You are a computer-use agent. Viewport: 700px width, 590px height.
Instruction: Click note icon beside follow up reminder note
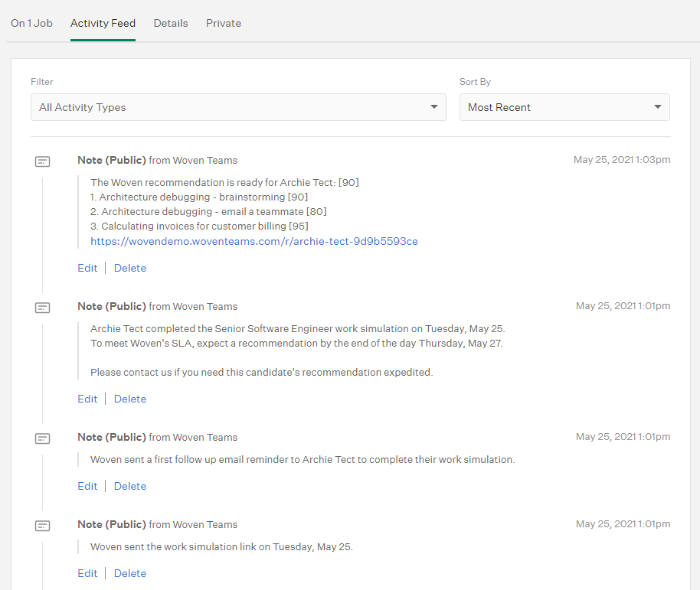(42, 438)
